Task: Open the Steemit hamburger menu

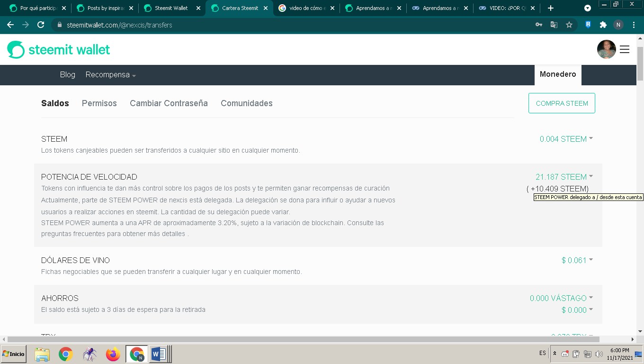Action: pyautogui.click(x=625, y=49)
